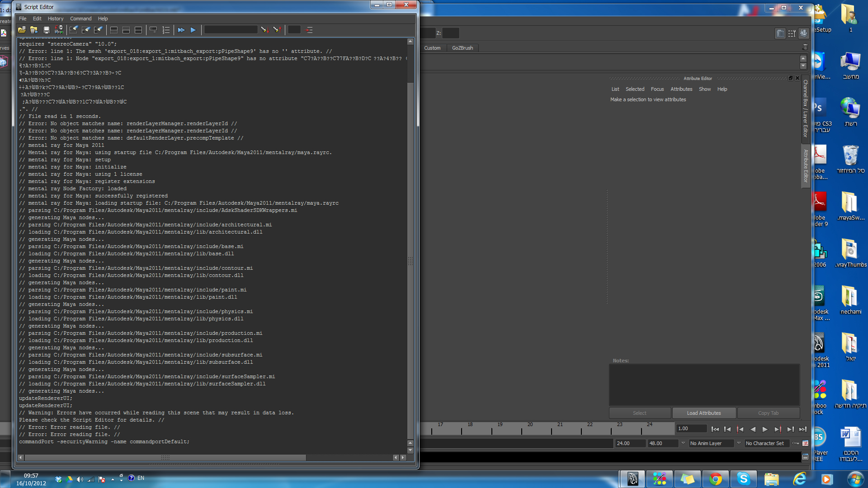Toggle the auto key button
The width and height of the screenshot is (868, 488).
[x=796, y=443]
